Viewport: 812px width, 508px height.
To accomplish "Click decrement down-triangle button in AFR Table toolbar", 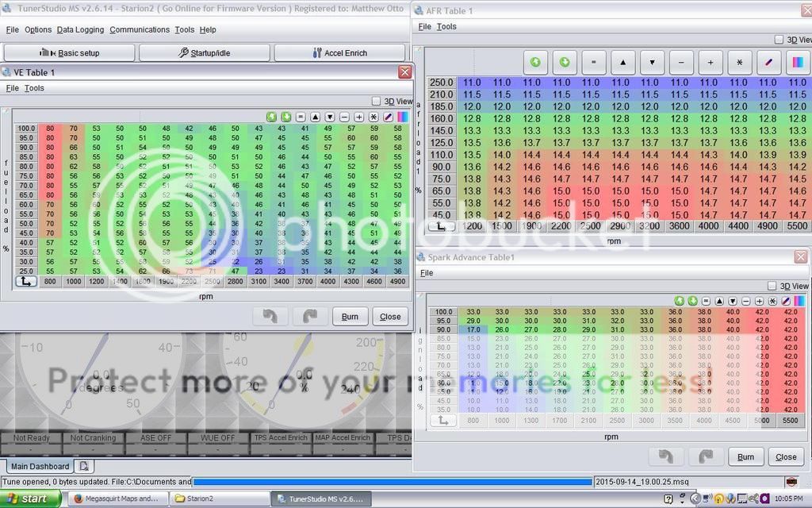I will [652, 62].
